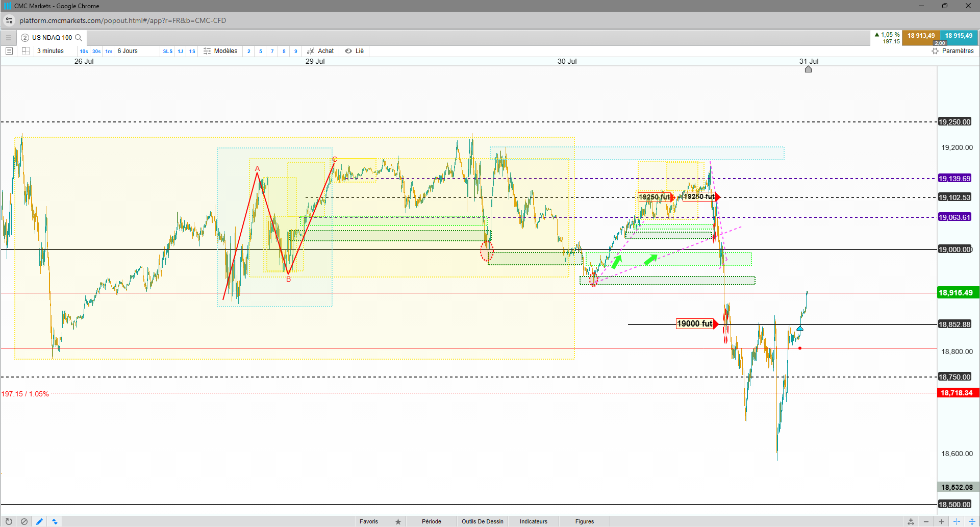Open the hamburger menu beside US NDAQ 100

(x=8, y=38)
